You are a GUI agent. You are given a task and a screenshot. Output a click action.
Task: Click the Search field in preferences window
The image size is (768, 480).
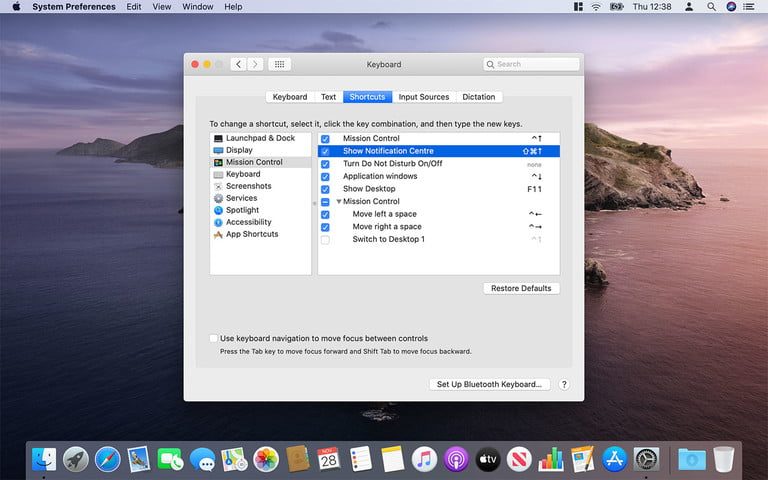tap(531, 64)
